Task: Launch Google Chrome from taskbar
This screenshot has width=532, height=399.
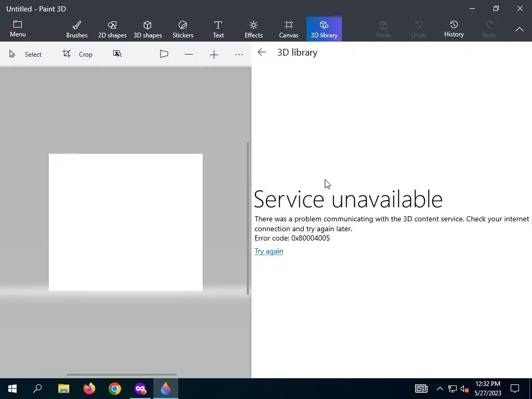Action: click(115, 389)
